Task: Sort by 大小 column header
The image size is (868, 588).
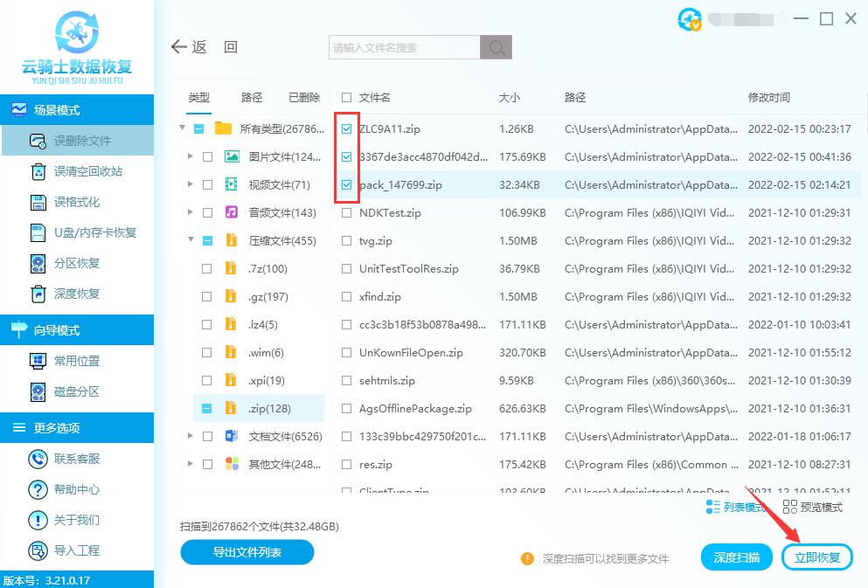Action: coord(510,97)
